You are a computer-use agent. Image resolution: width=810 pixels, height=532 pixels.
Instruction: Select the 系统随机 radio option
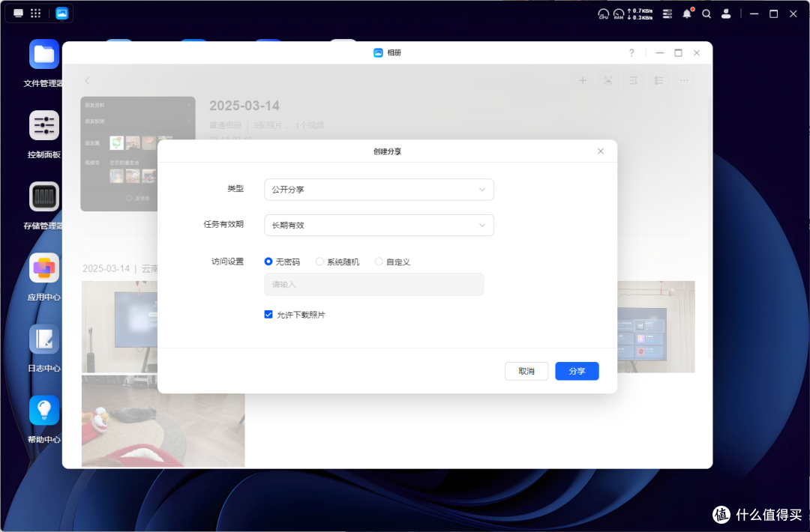click(319, 262)
